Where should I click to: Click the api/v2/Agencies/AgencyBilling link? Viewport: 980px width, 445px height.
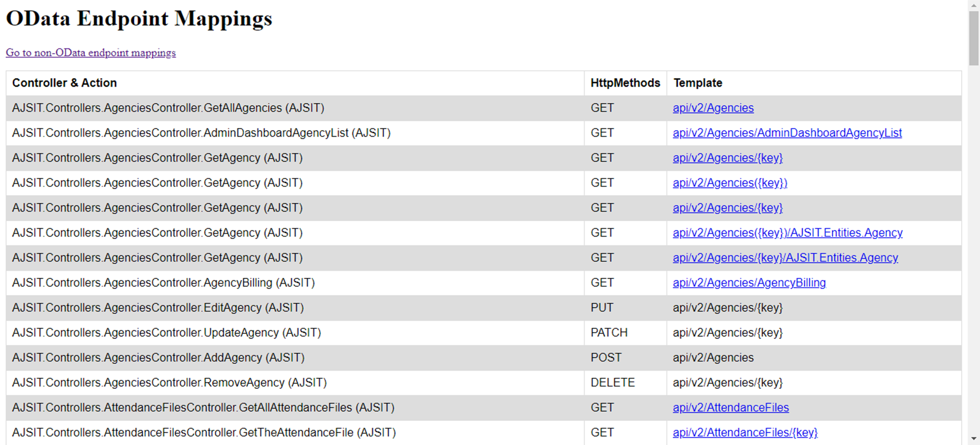pyautogui.click(x=749, y=282)
